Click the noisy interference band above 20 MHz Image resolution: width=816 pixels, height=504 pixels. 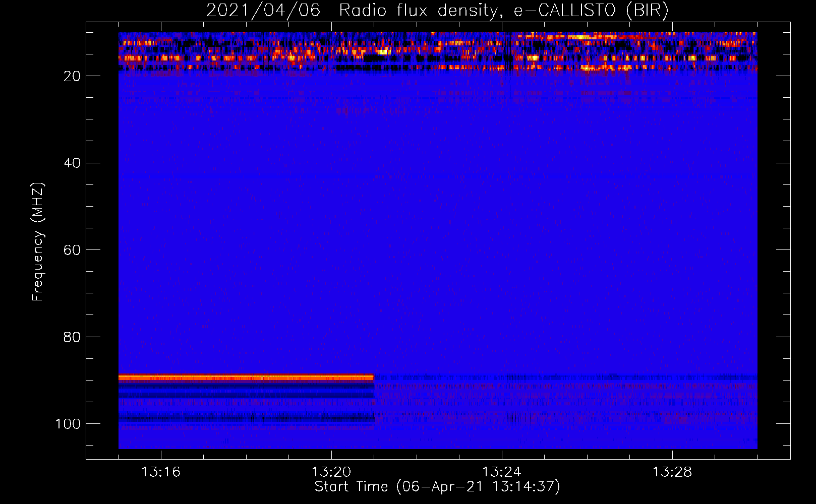438,51
